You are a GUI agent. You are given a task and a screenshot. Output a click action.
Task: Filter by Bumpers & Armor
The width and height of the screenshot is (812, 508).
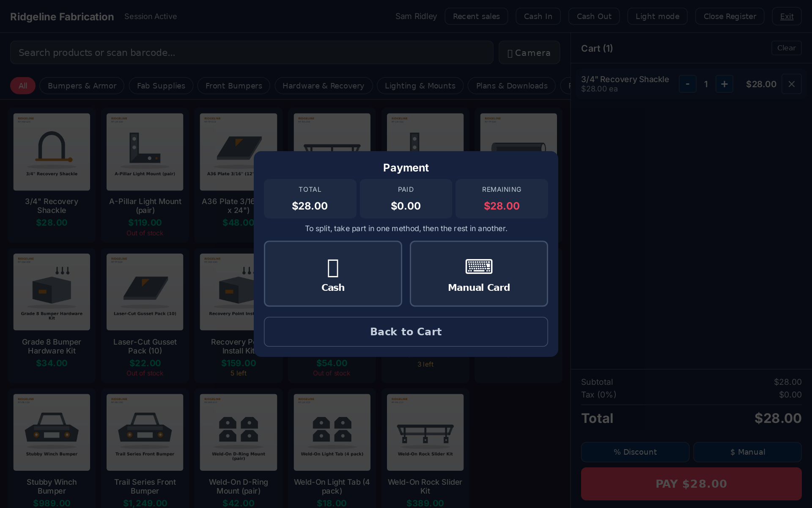coord(82,86)
